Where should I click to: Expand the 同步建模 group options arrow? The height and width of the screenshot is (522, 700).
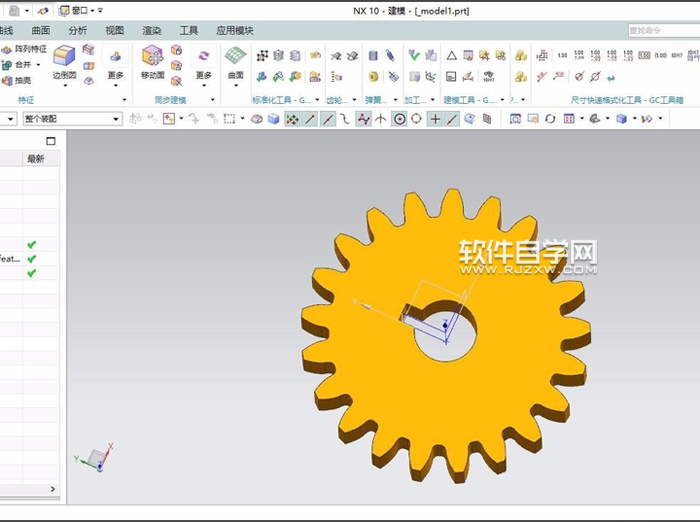click(x=212, y=100)
